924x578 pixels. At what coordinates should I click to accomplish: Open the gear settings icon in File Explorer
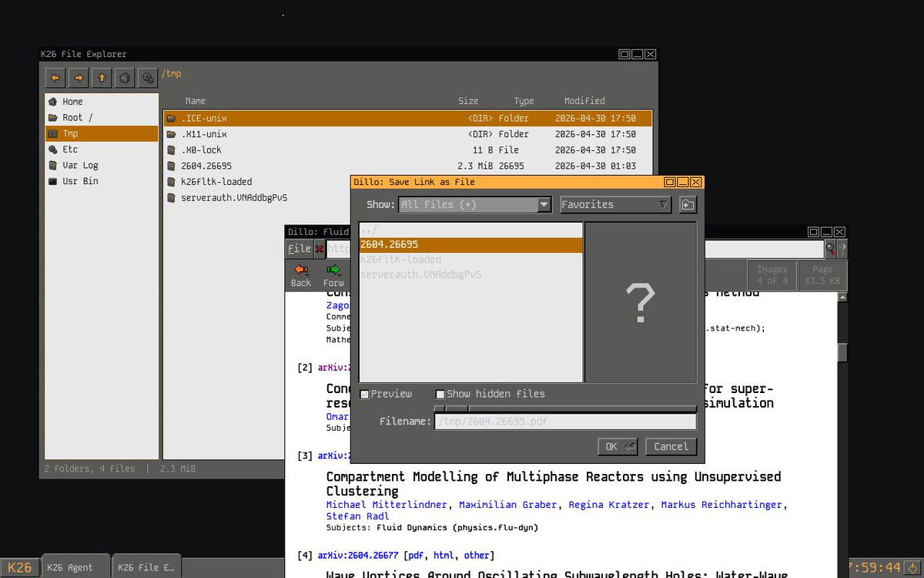point(148,77)
